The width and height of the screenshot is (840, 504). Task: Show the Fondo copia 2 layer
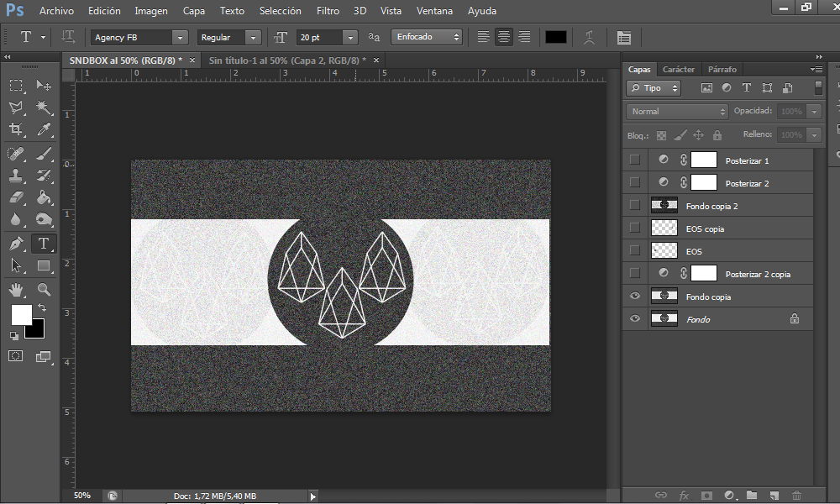click(x=635, y=205)
